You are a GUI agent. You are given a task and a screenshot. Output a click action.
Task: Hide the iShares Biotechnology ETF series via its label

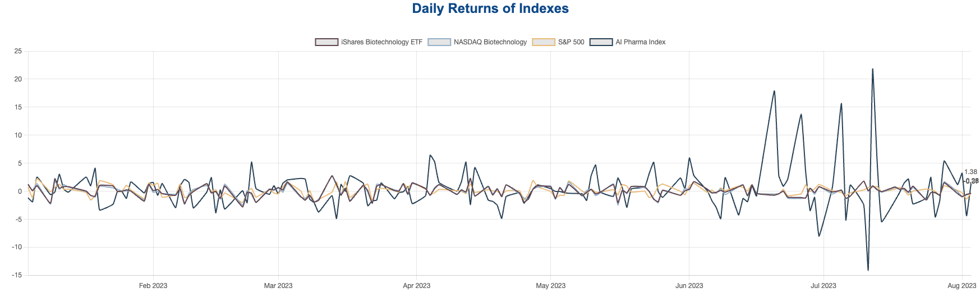(381, 42)
